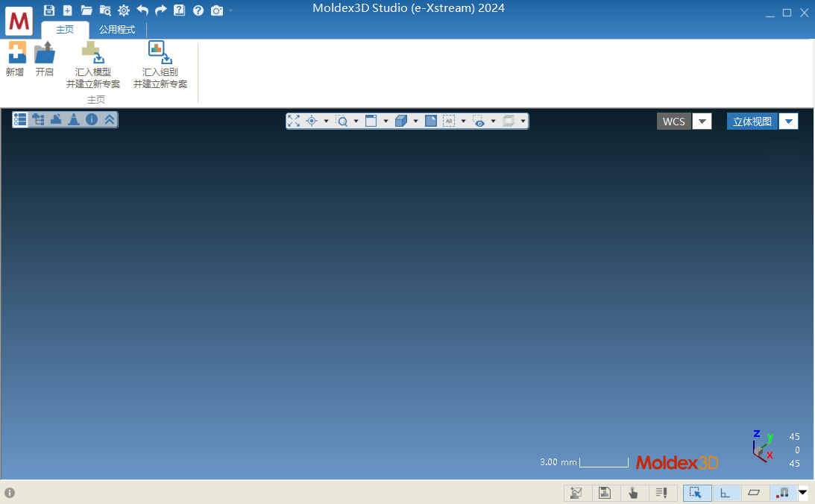The width and height of the screenshot is (815, 504).
Task: Click the folder search icon
Action: 105,10
